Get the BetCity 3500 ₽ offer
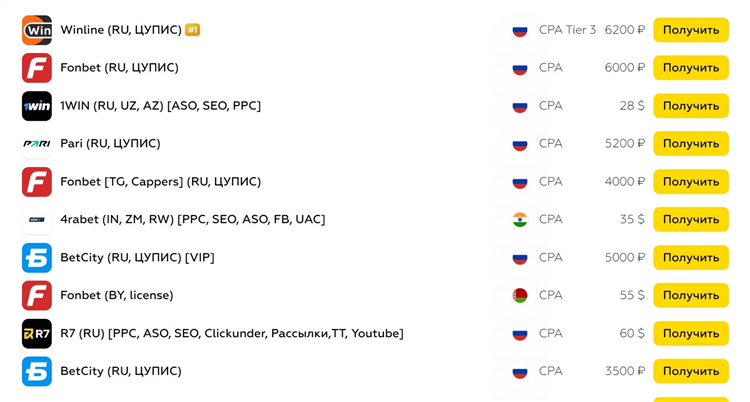 point(691,371)
